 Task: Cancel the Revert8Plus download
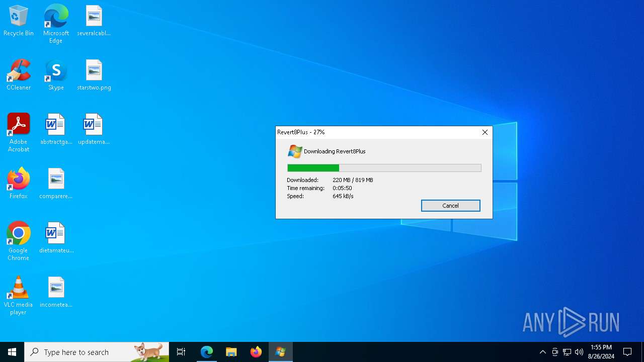point(450,206)
